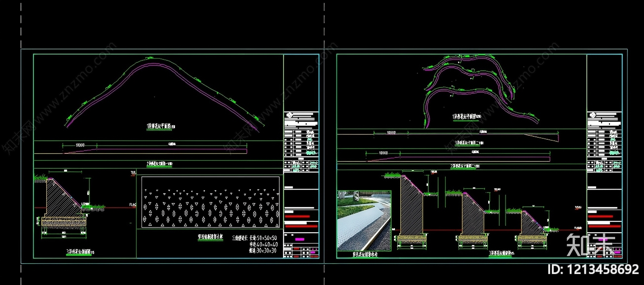Click the perforated panel detail title label

click(x=210, y=237)
